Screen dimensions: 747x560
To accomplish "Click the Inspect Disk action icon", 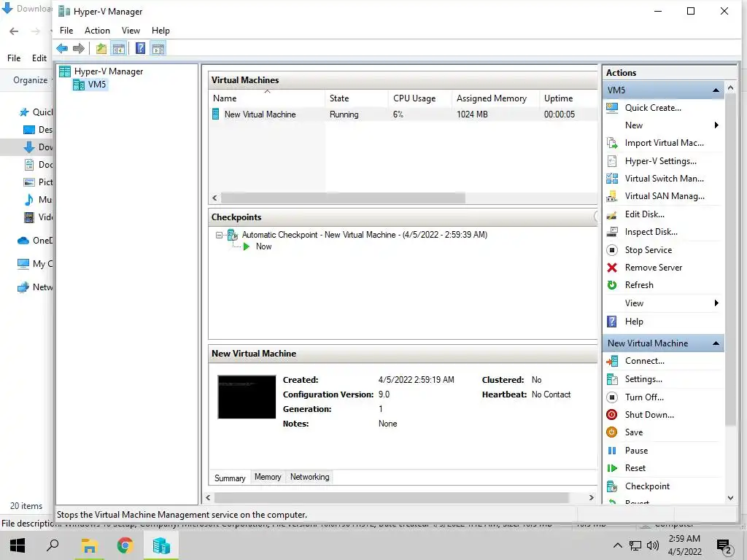I will 612,232.
